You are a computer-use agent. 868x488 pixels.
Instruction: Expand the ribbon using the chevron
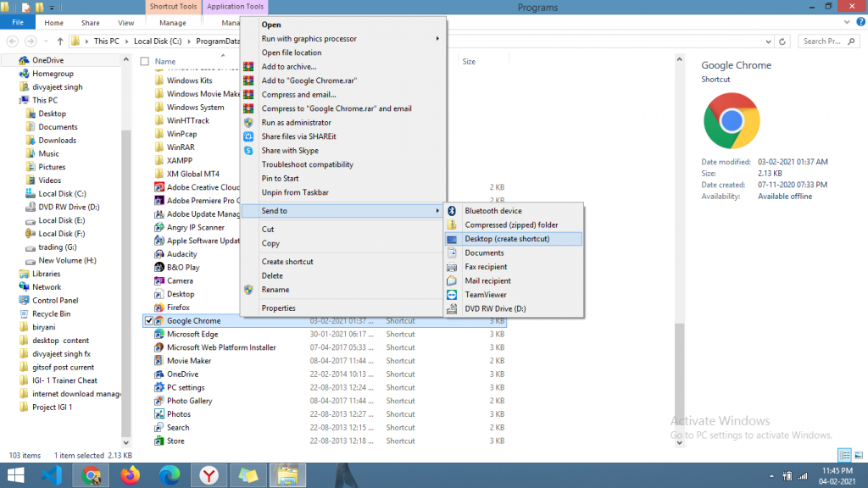(847, 22)
